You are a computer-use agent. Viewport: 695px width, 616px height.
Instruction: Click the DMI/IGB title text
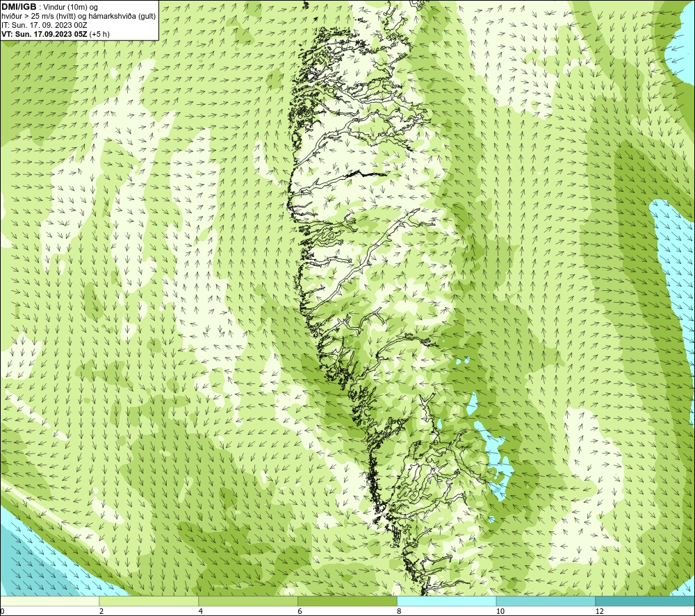(19, 7)
